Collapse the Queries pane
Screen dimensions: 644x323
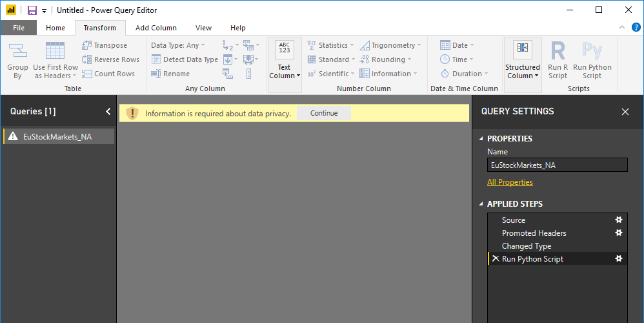pyautogui.click(x=108, y=111)
